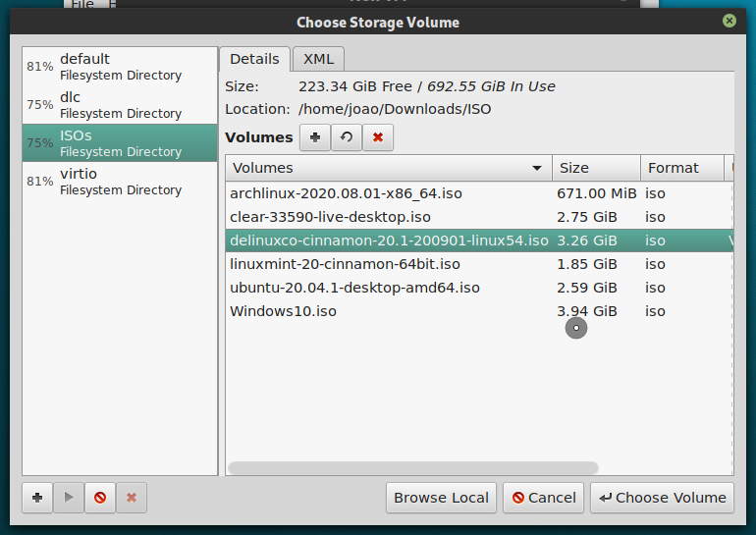Viewport: 756px width, 535px height.
Task: Click the 671.00 MiB size cell
Action: [596, 193]
